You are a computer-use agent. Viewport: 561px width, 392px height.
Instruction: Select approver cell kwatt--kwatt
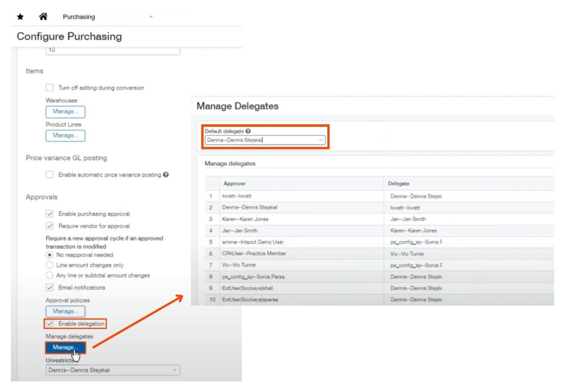tap(301, 196)
